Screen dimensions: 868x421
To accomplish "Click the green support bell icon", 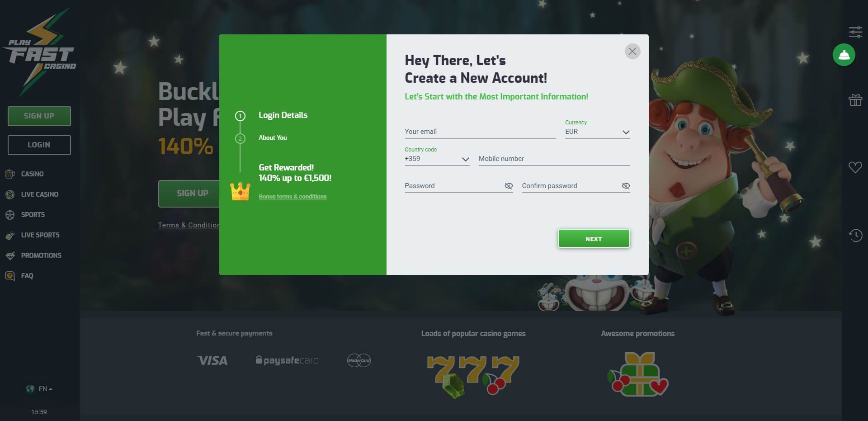I will pos(844,55).
